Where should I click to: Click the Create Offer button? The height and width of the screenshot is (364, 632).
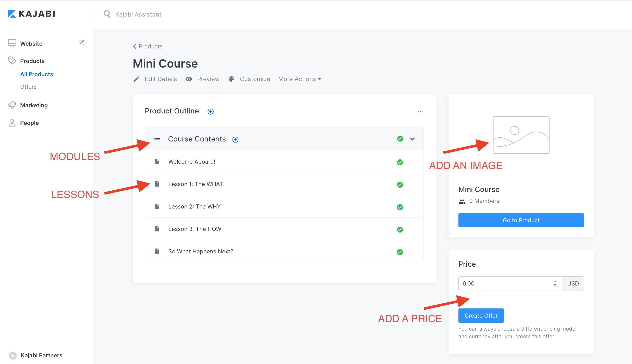481,316
